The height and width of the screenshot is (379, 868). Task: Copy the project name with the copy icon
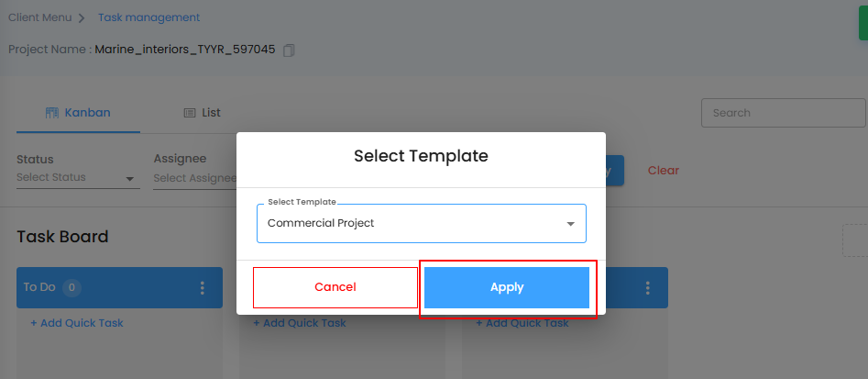pyautogui.click(x=289, y=50)
